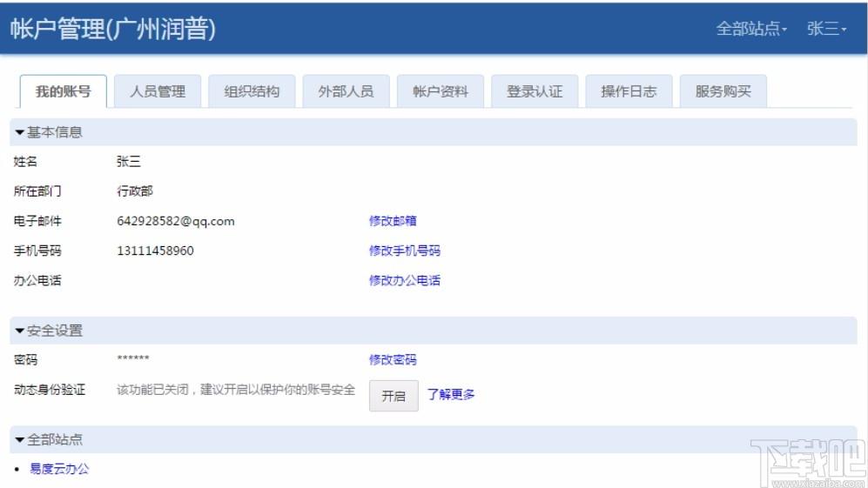
Task: Open the 全部站点 dropdown in header
Action: coord(751,28)
